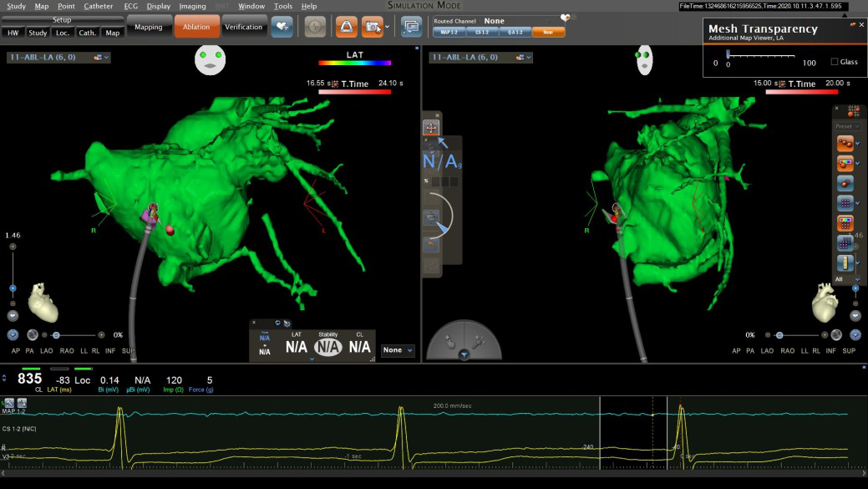Adjust the Mesh Transparency slider
868x489 pixels.
coord(728,53)
